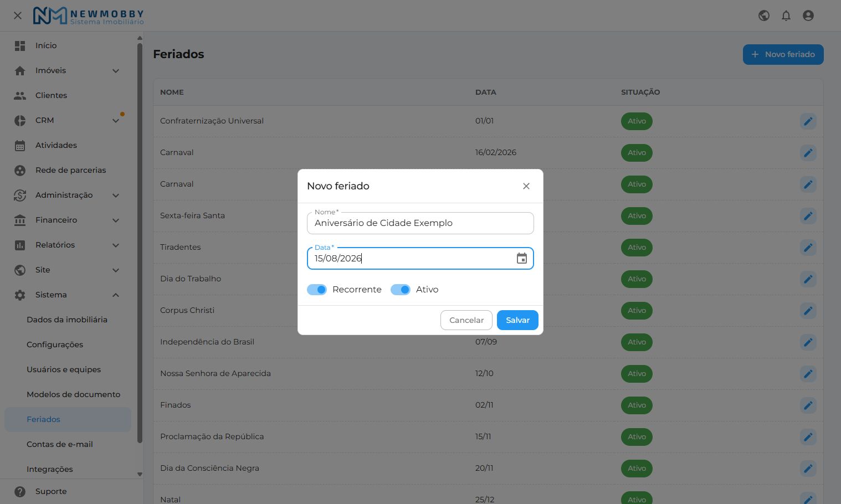Click the Novo feriado button in header
The height and width of the screenshot is (504, 841).
pyautogui.click(x=783, y=54)
